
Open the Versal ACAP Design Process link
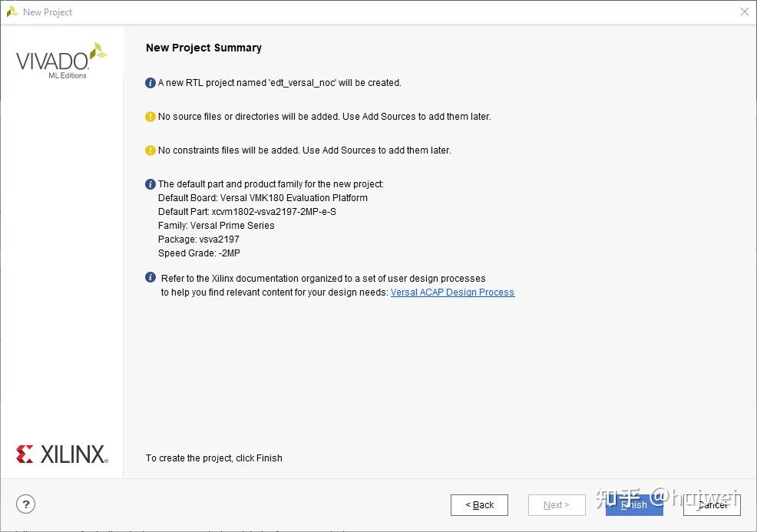pyautogui.click(x=452, y=292)
